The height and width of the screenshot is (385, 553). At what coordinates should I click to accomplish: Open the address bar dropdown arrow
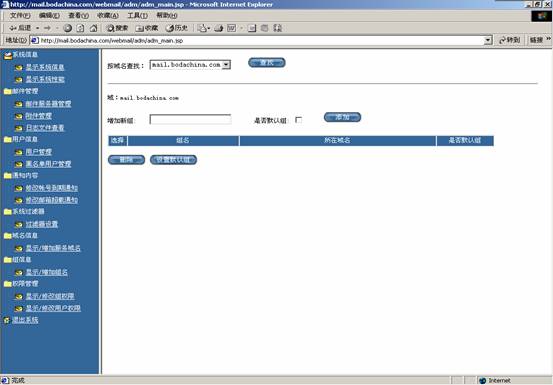click(x=488, y=40)
